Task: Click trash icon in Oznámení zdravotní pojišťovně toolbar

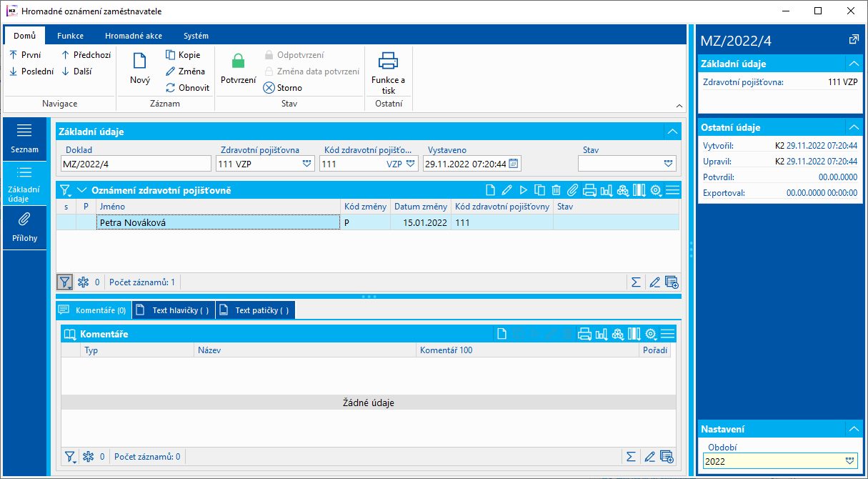Action: [556, 190]
